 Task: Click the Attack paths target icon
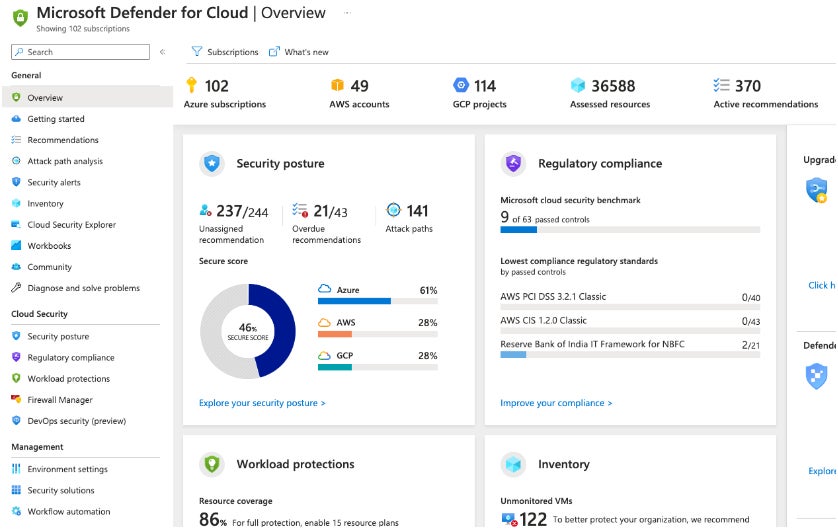(393, 210)
